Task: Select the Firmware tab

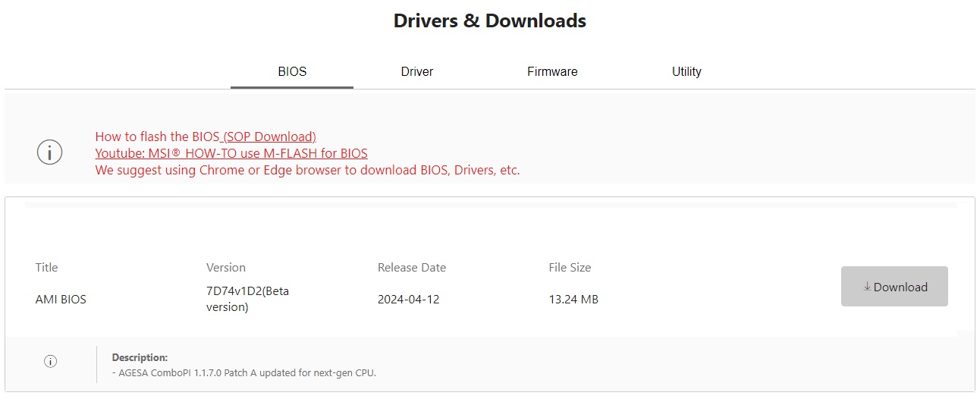Action: tap(552, 72)
